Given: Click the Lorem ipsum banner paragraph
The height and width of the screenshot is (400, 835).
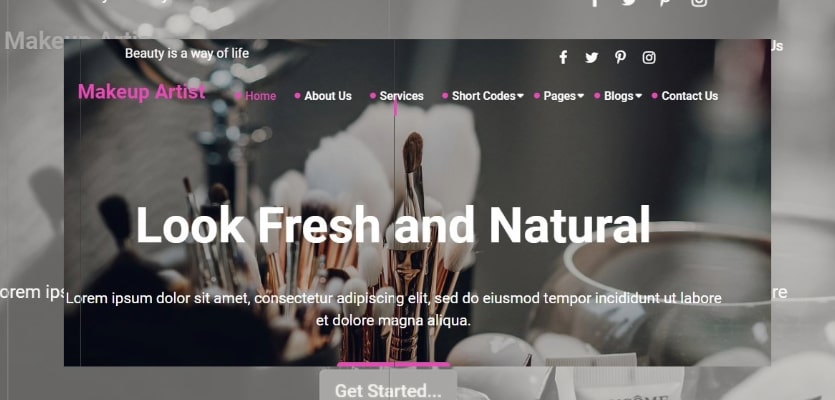Looking at the screenshot, I should pyautogui.click(x=394, y=309).
